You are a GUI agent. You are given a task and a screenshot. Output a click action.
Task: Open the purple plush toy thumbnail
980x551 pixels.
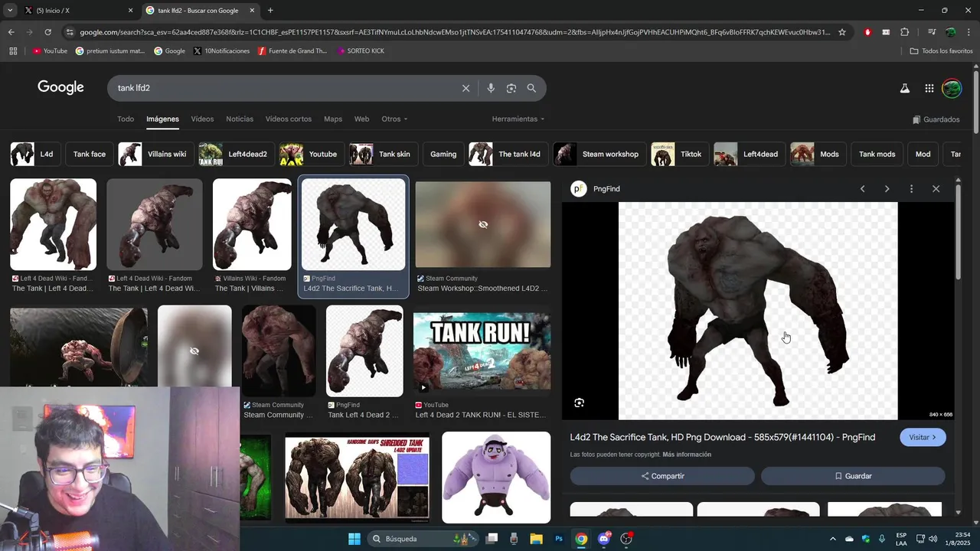click(x=496, y=477)
